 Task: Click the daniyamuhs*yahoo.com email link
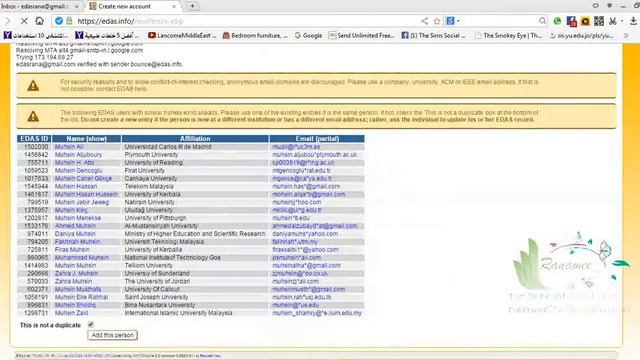[x=305, y=234]
